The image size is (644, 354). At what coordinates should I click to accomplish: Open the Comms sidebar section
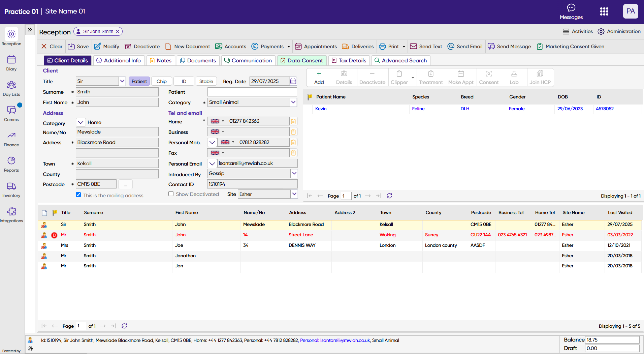11,114
